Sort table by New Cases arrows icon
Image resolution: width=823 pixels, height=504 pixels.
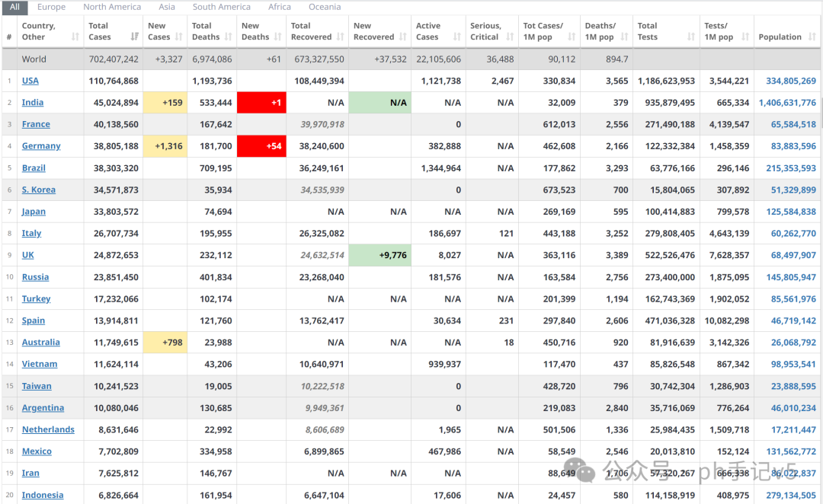point(179,37)
